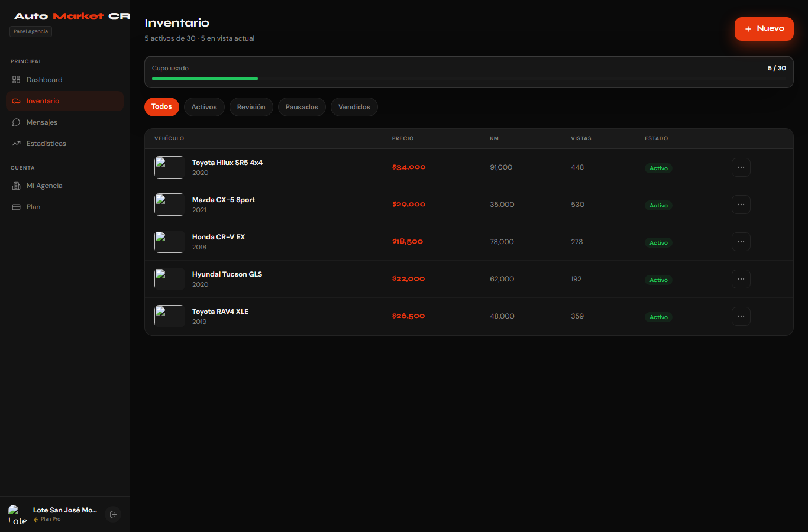Screen dimensions: 808x532
Task: Open Mi Agencia in sidebar
Action: pyautogui.click(x=65, y=186)
